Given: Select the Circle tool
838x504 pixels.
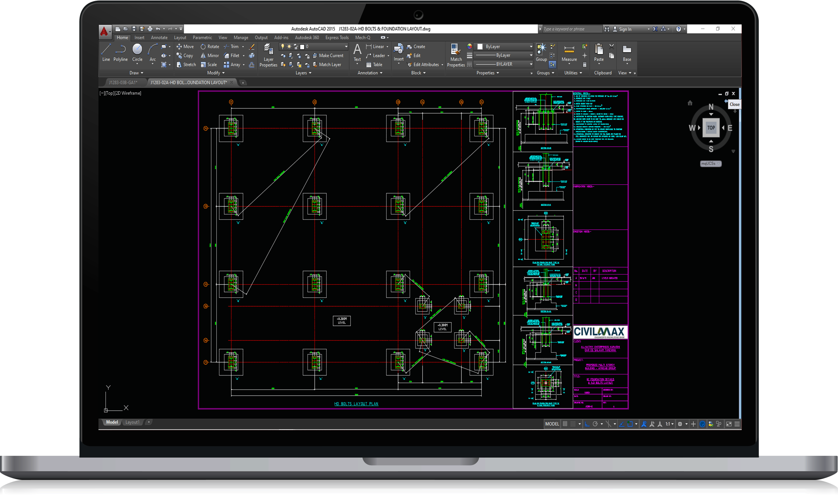Looking at the screenshot, I should point(137,53).
